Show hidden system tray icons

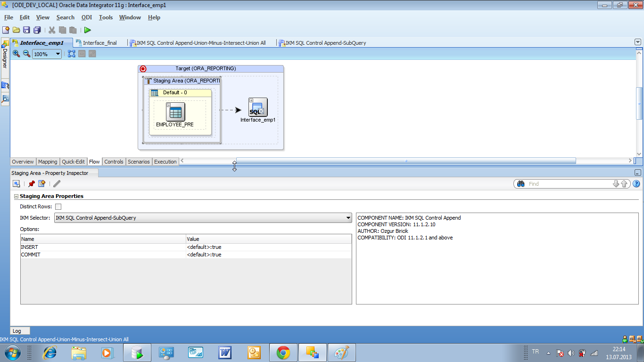(x=548, y=353)
